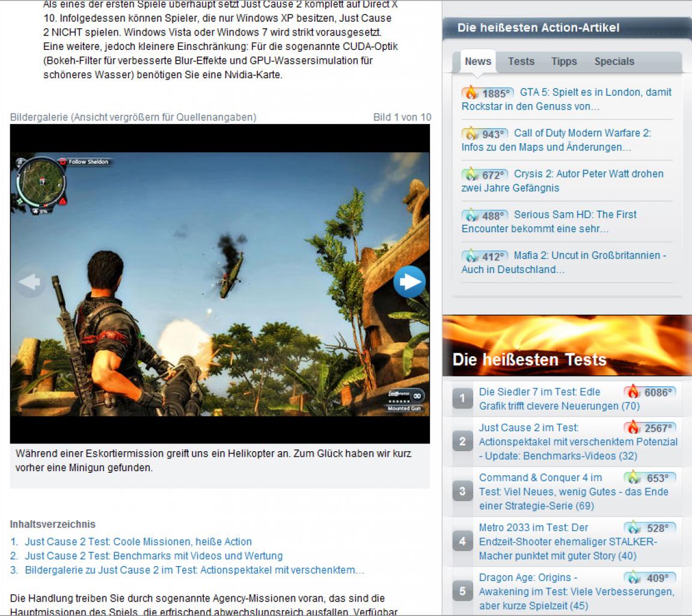Switch to the Tipps tab

(x=564, y=61)
